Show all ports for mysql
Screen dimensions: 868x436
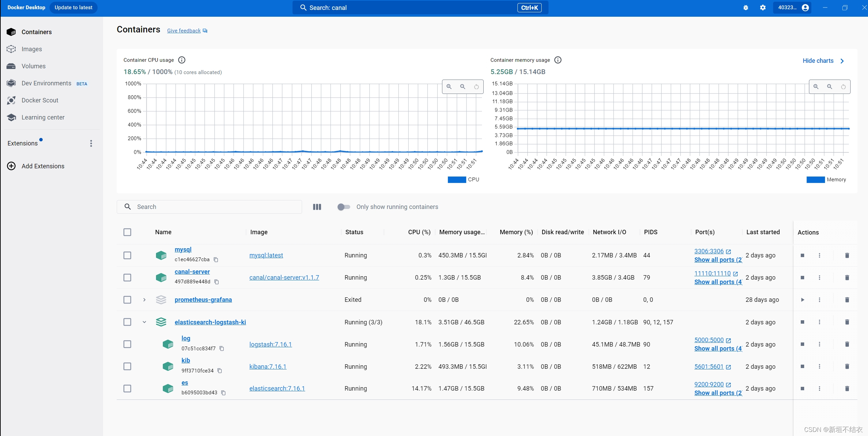click(x=718, y=260)
